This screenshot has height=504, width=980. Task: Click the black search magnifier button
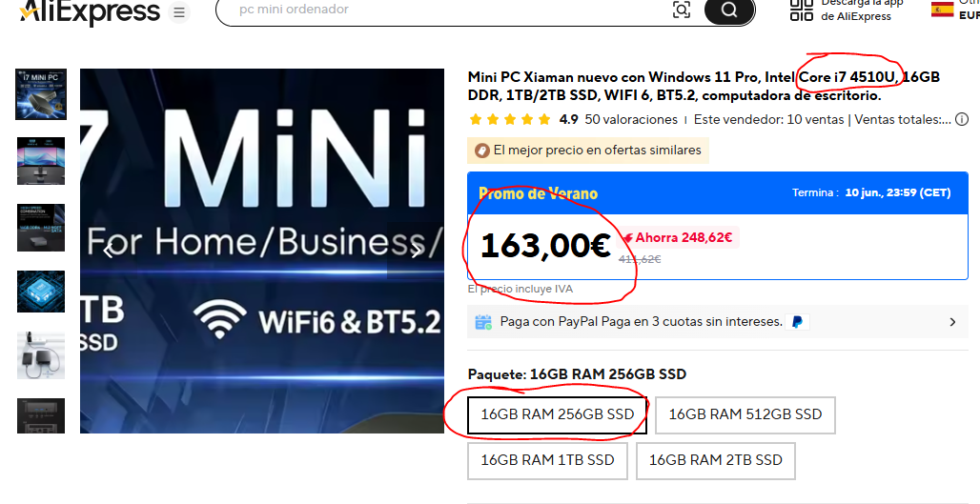(728, 10)
